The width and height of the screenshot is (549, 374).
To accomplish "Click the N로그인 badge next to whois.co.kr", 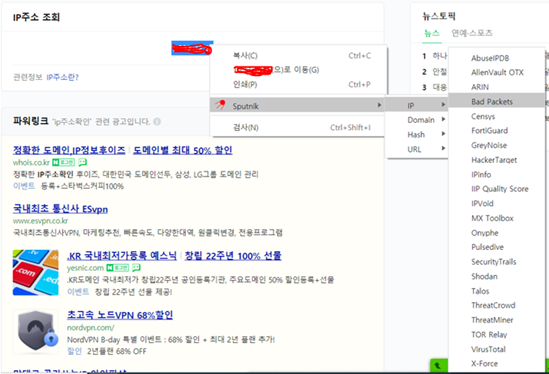I will point(63,162).
